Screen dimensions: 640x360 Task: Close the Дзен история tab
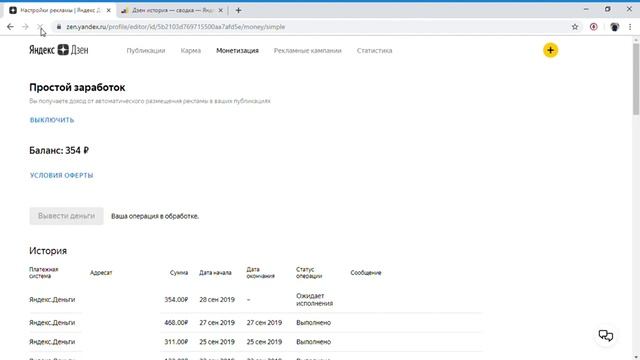tap(220, 11)
